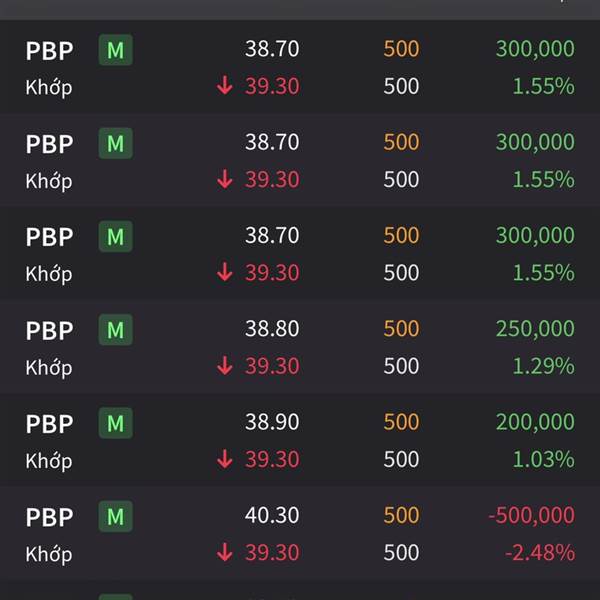
Task: Select the PBP ticker in the -500,000 row
Action: (x=49, y=517)
